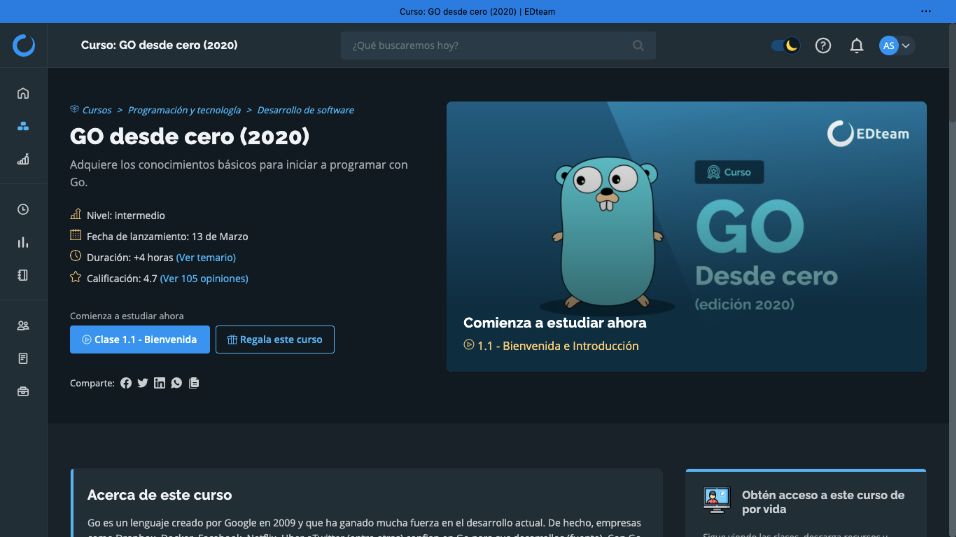
Task: Open the community people sidebar icon
Action: click(x=23, y=325)
